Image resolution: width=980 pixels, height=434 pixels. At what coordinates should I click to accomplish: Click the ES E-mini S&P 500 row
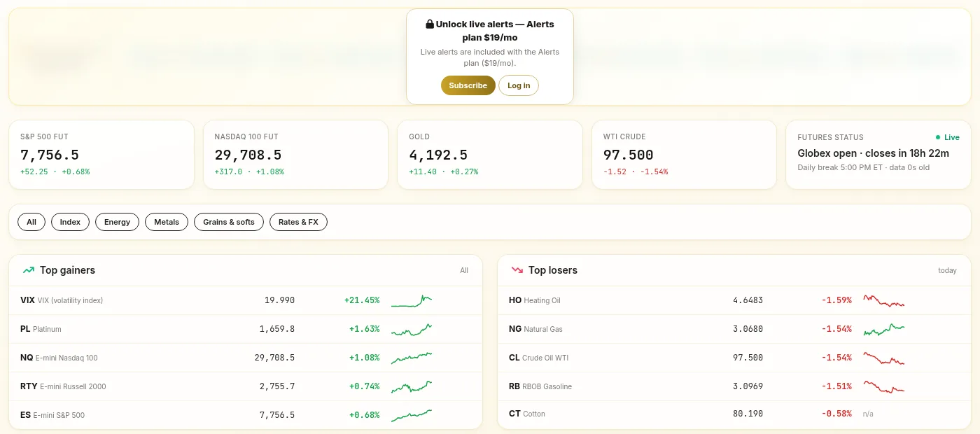[246, 415]
